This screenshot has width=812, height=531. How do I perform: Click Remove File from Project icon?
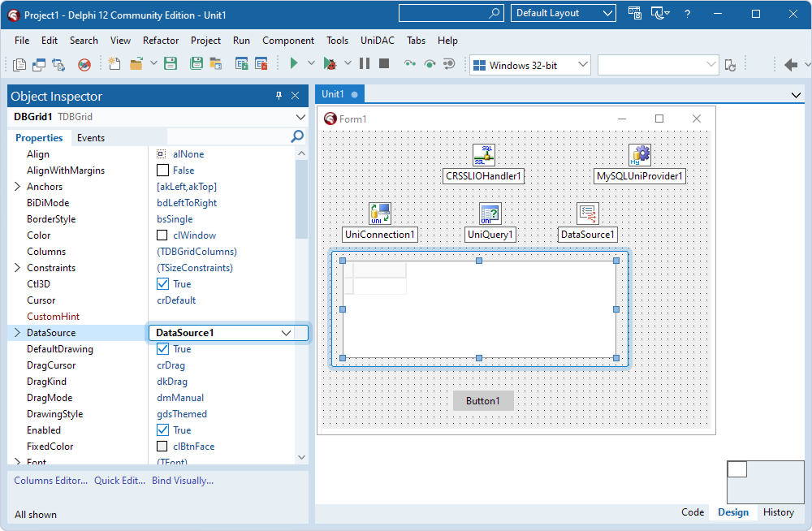[x=261, y=63]
